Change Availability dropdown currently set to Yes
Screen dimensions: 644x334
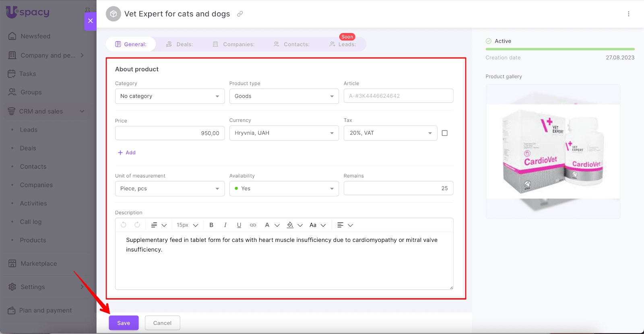tap(284, 188)
